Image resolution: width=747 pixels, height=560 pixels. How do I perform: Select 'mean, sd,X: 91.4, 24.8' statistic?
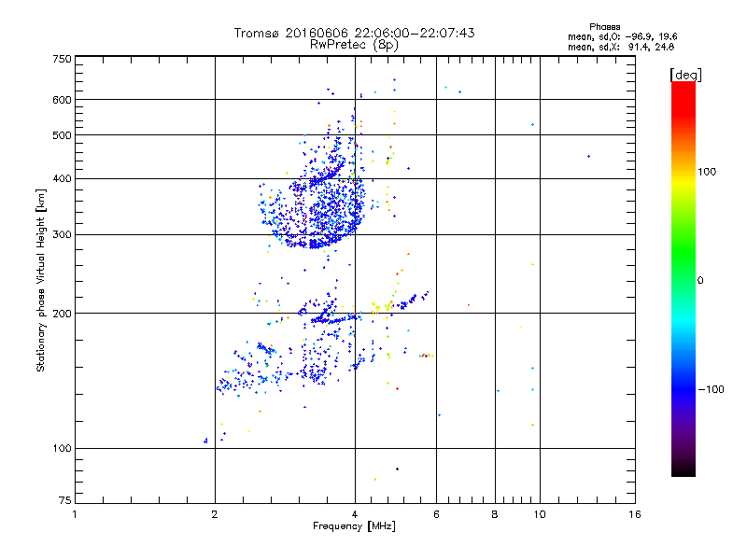[x=621, y=47]
